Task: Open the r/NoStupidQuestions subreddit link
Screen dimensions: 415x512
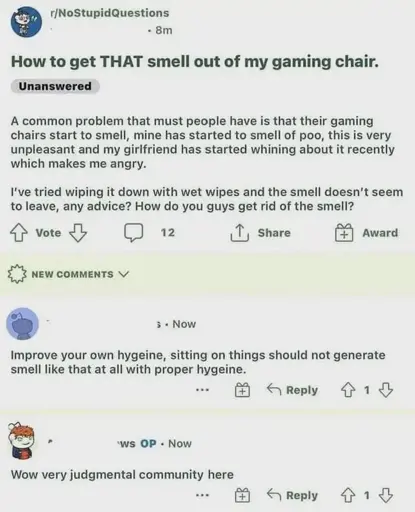Action: (x=110, y=13)
